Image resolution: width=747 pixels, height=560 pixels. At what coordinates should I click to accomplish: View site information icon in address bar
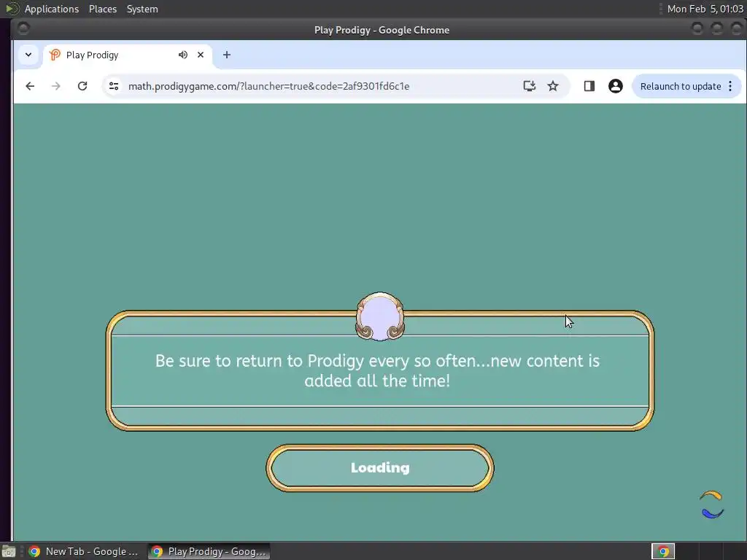(114, 86)
